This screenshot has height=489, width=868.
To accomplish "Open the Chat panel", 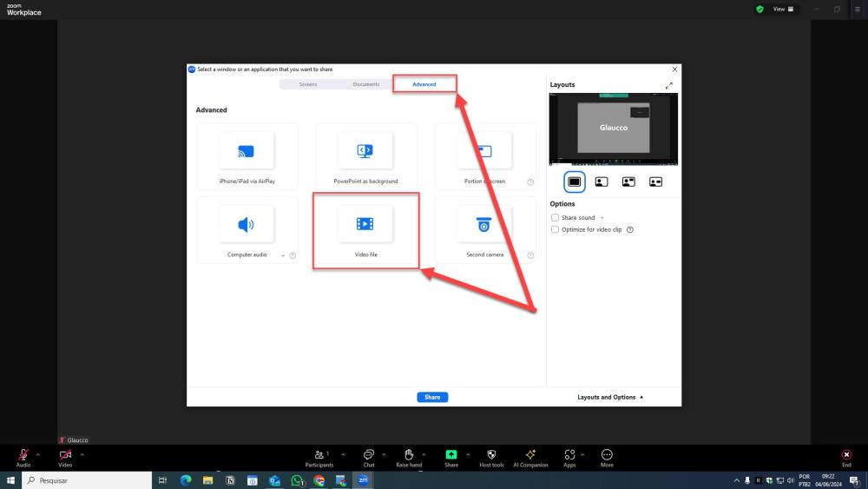I will coord(369,457).
